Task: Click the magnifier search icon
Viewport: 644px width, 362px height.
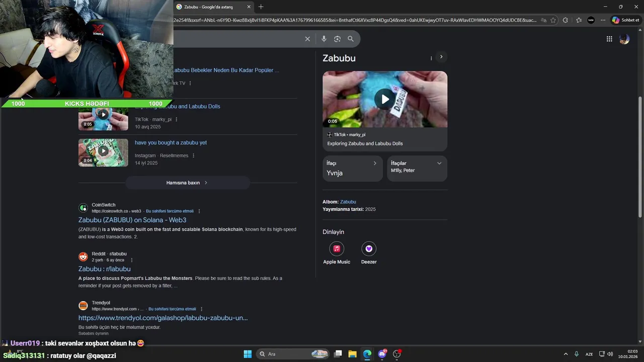Action: point(351,39)
